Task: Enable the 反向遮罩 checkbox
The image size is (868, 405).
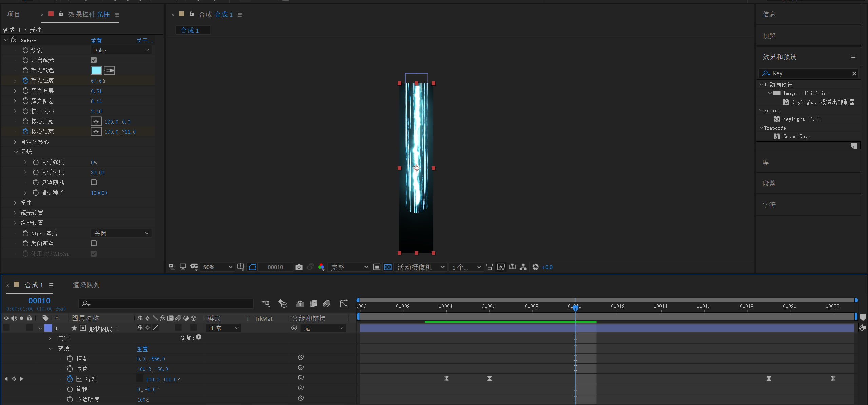Action: tap(94, 243)
